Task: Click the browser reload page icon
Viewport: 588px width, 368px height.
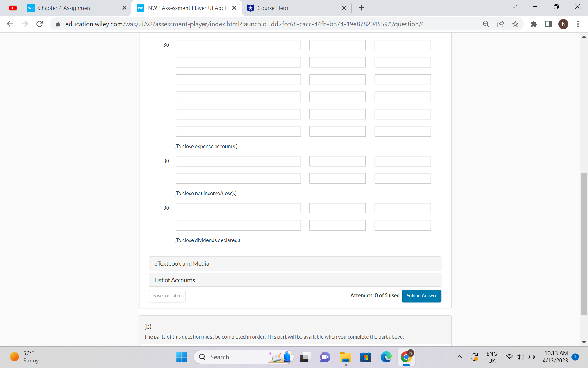Action: click(x=40, y=24)
